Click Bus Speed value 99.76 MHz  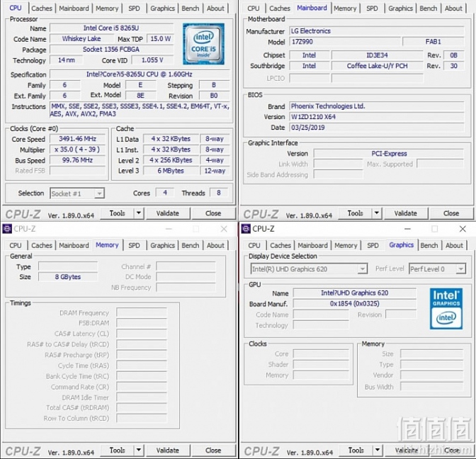coord(77,160)
